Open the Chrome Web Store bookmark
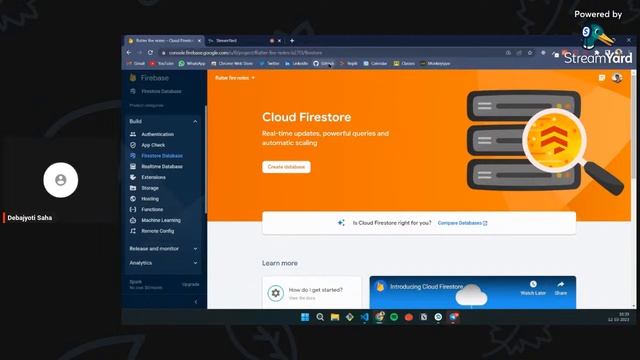 click(232, 64)
